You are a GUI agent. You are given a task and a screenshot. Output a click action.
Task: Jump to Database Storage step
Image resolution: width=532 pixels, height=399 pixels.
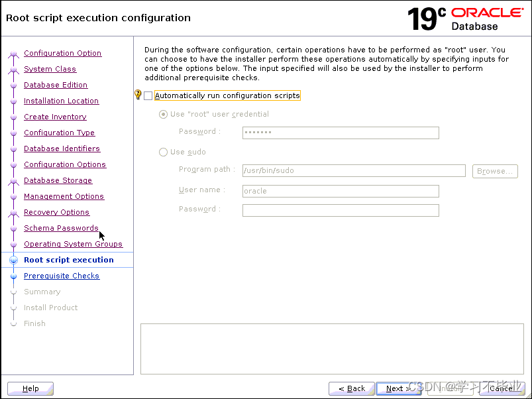58,180
